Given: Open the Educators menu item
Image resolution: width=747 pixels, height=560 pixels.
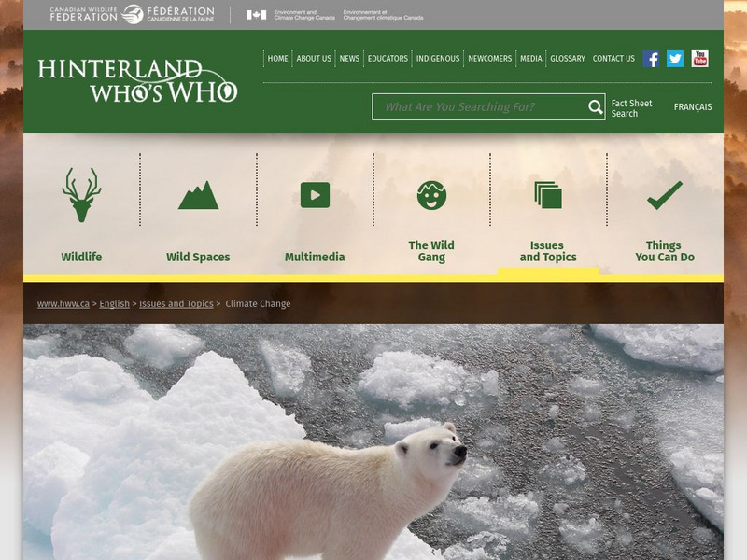Looking at the screenshot, I should [388, 59].
